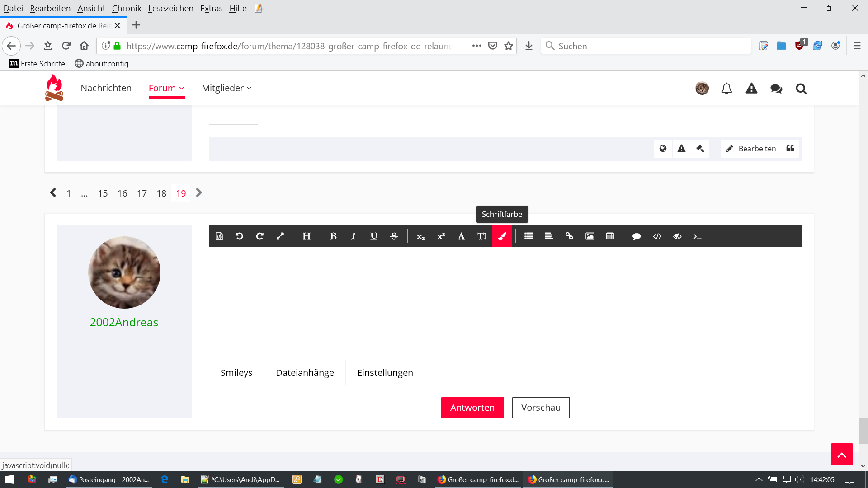Click the undo arrow in editor
868x488 pixels.
pos(240,236)
